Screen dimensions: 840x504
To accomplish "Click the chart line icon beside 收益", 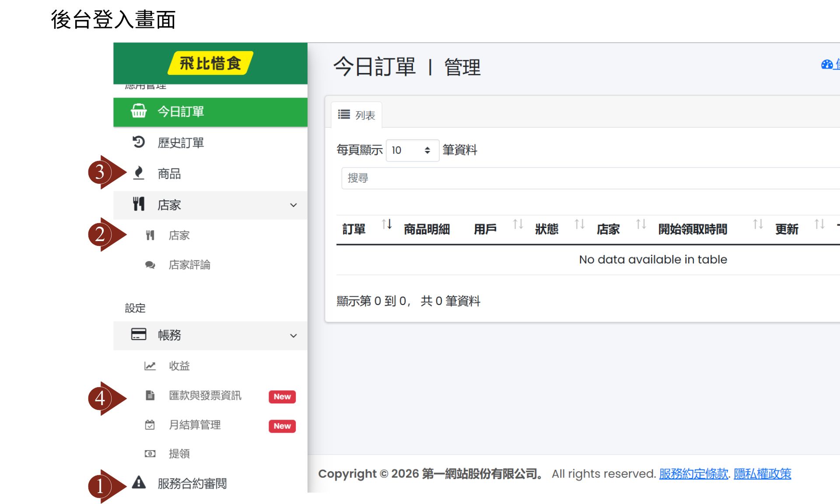I will [x=150, y=366].
